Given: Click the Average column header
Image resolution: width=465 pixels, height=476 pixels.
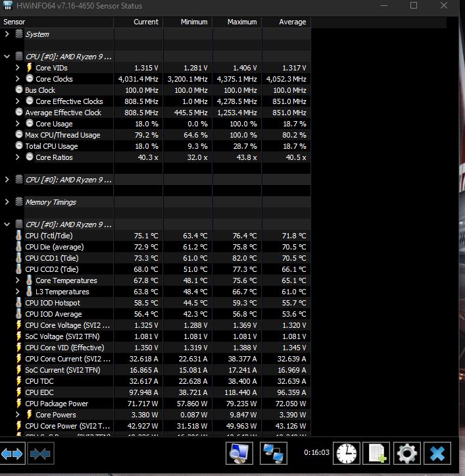Looking at the screenshot, I should [286, 22].
